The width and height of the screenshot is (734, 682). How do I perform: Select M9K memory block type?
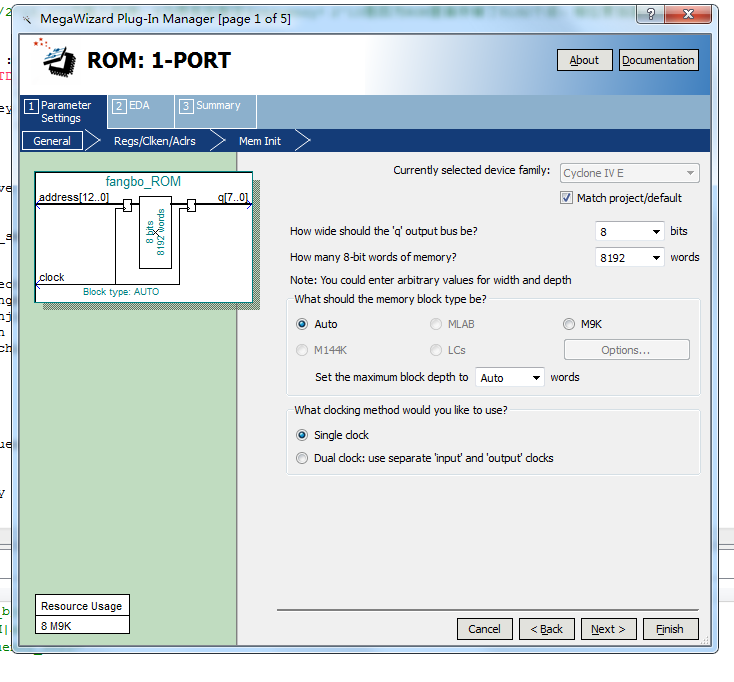coord(569,324)
